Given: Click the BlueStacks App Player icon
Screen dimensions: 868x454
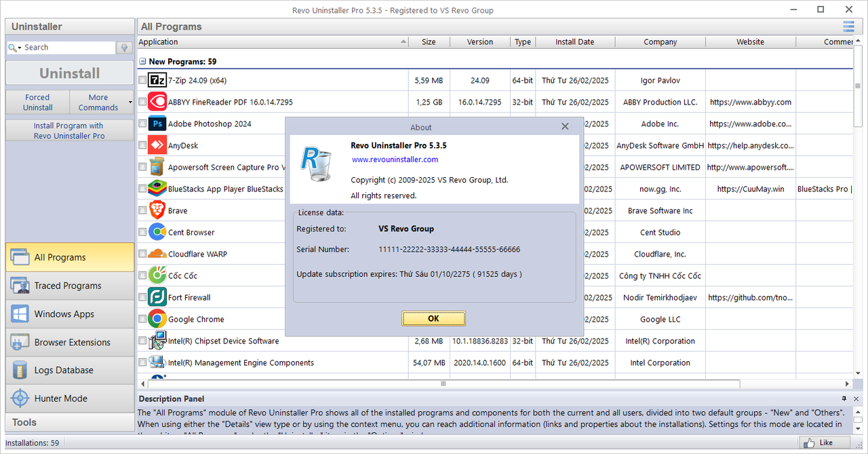Looking at the screenshot, I should (x=157, y=189).
